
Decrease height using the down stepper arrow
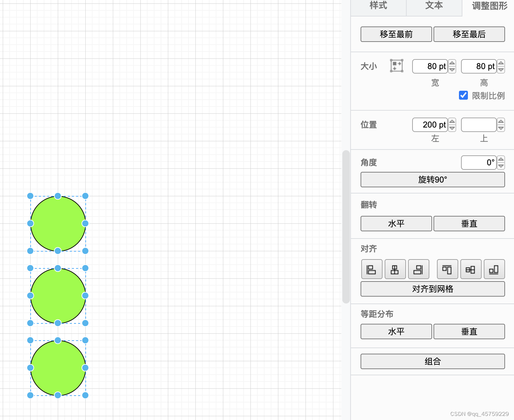click(501, 70)
